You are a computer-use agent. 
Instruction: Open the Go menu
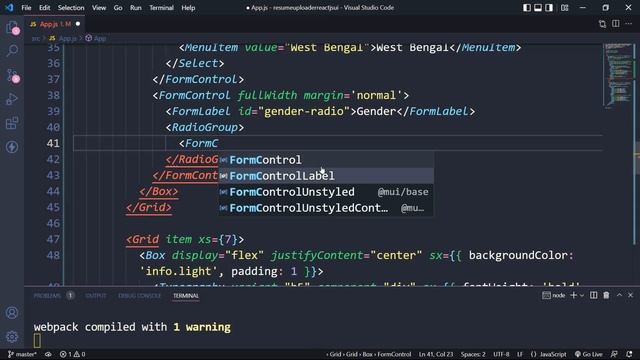[118, 8]
